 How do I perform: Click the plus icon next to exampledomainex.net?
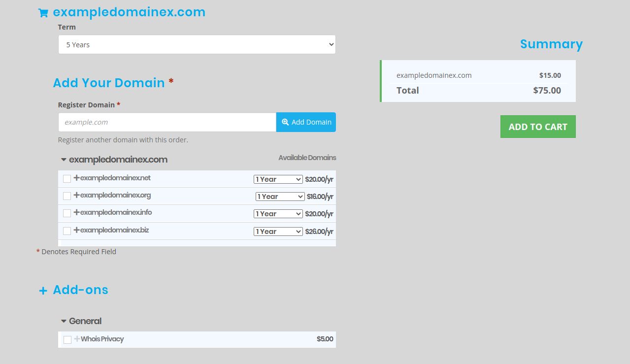click(76, 178)
